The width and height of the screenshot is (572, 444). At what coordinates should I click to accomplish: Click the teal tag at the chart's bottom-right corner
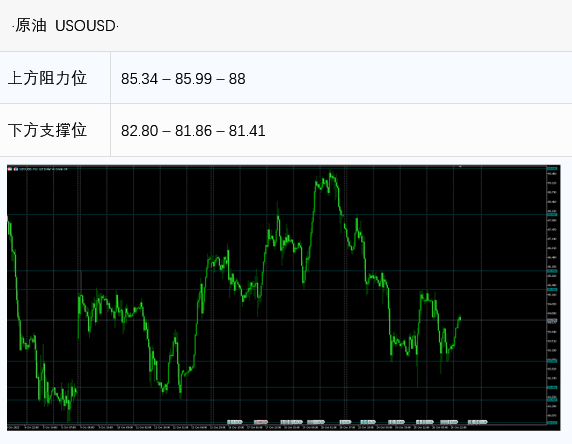[552, 423]
